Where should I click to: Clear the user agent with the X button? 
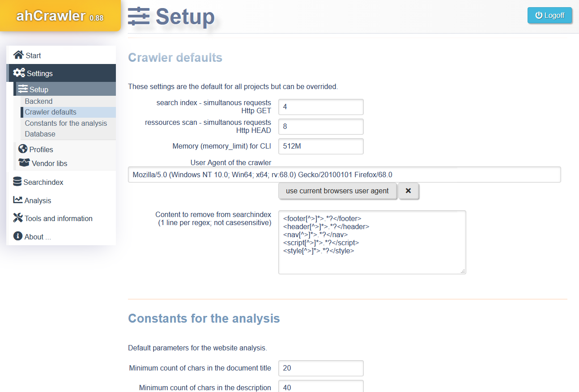tap(408, 191)
